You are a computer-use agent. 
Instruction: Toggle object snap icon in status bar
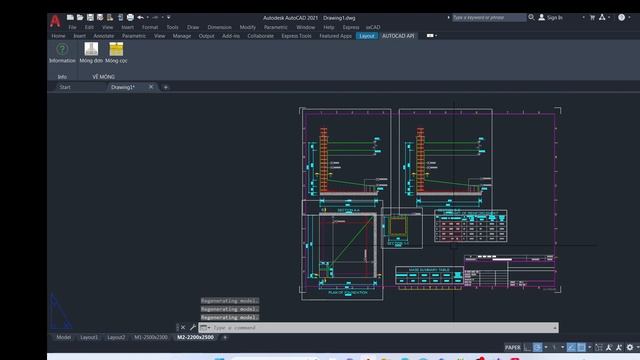point(581,347)
